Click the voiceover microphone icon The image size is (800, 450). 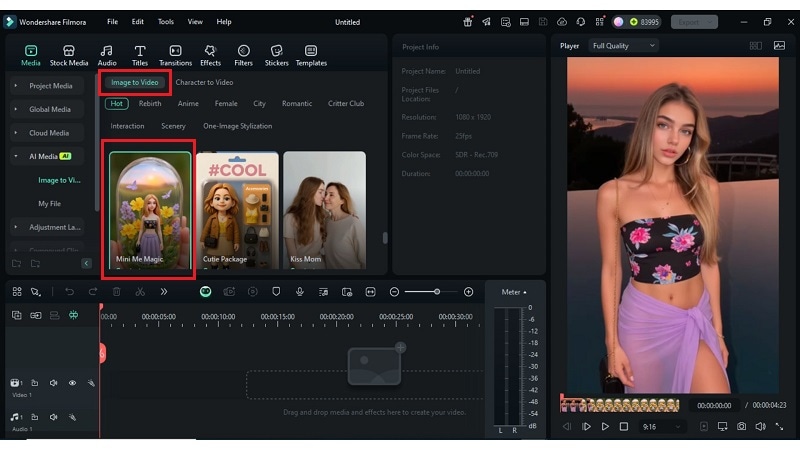tap(299, 292)
